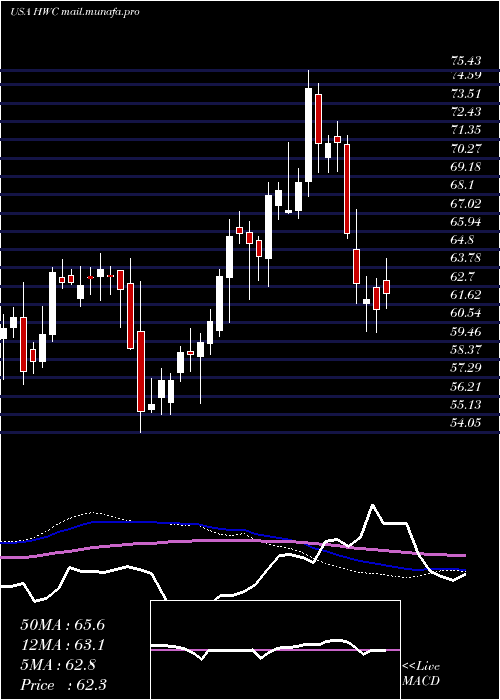Click the last red candle on the right
The width and height of the screenshot is (500, 700).
coord(386,287)
